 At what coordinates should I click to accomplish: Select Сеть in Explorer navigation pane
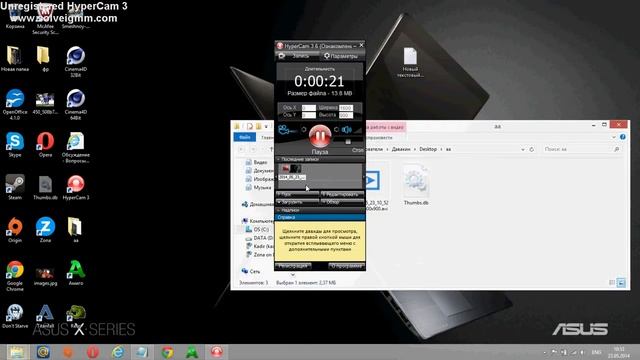(x=251, y=271)
